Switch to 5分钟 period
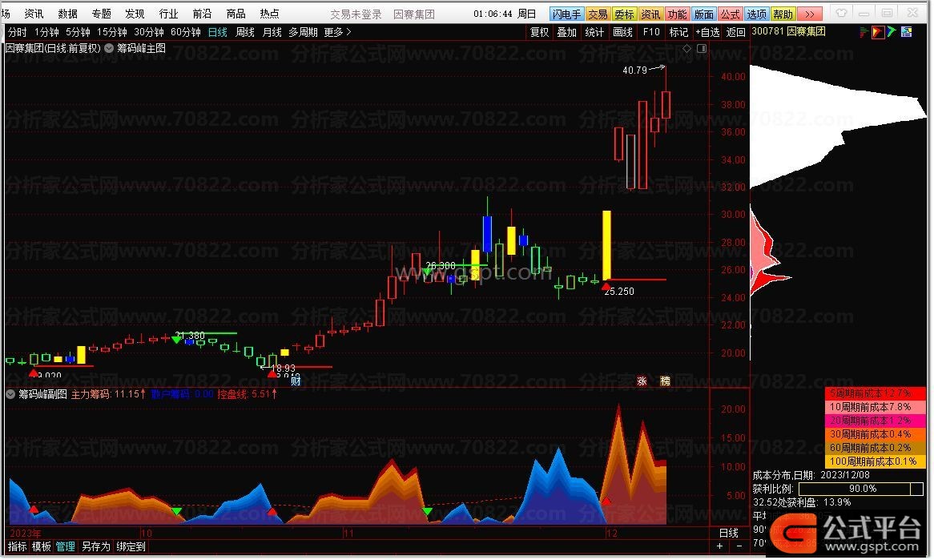This screenshot has width=934, height=560. [x=78, y=32]
